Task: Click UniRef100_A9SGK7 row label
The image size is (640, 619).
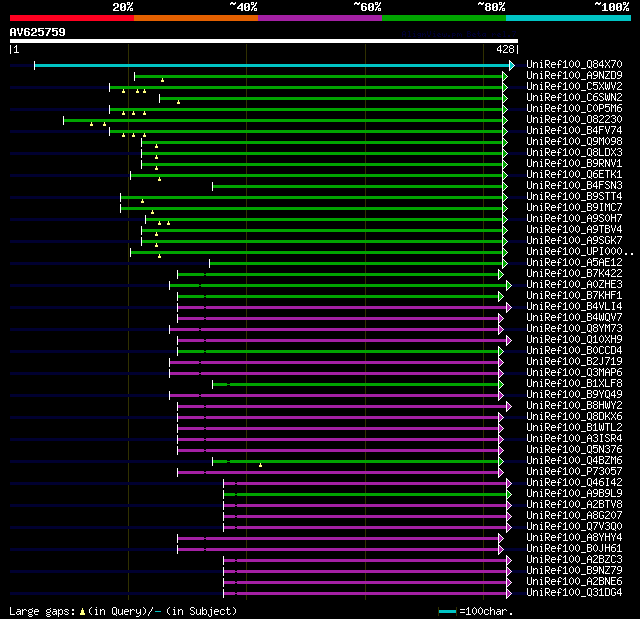Action: point(574,241)
